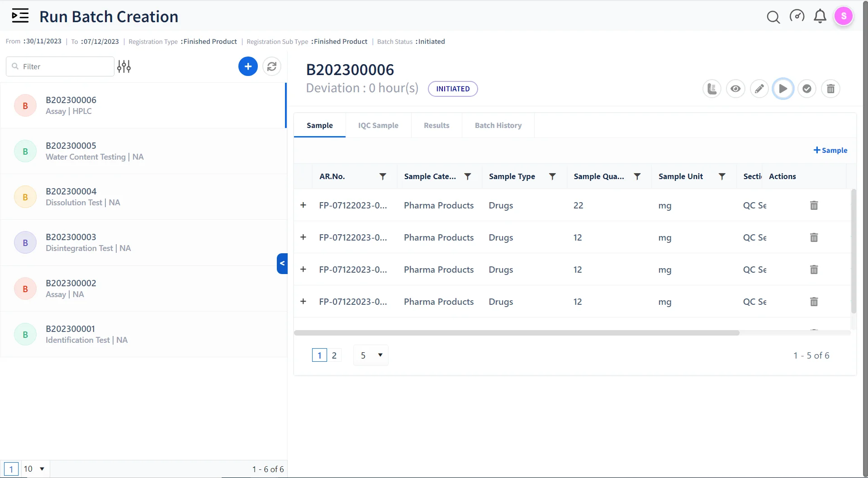Delete batch B202300006 with trash icon

click(830, 89)
